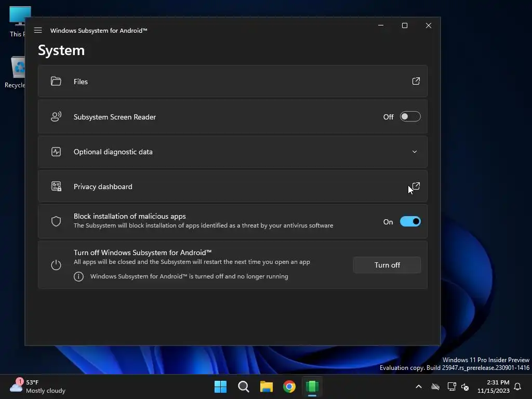
Task: Open Files via external link icon
Action: [416, 81]
